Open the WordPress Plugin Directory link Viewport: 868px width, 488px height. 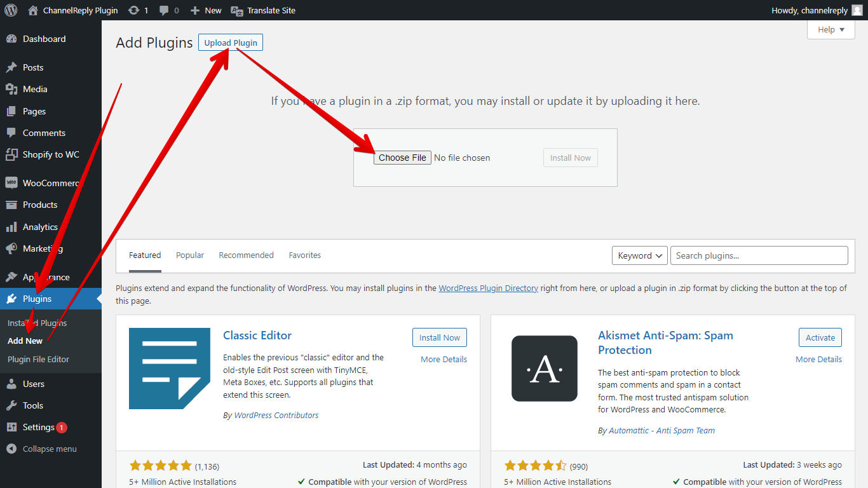pos(489,288)
